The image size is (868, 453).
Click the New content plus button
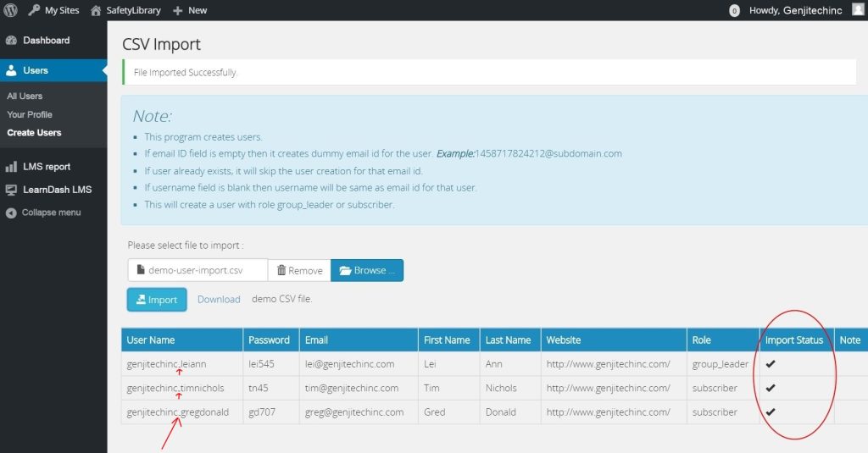(190, 10)
